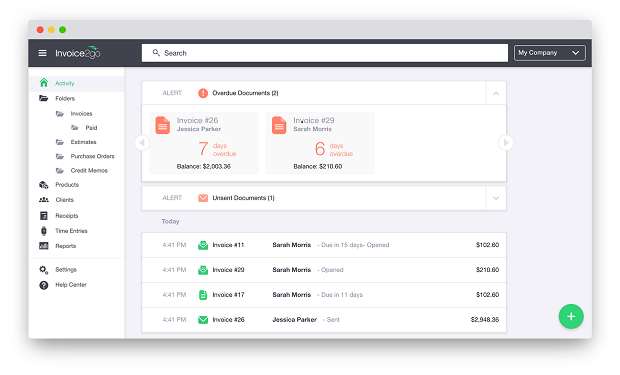
Task: Open the Invoice #11 activity row
Action: (x=324, y=245)
